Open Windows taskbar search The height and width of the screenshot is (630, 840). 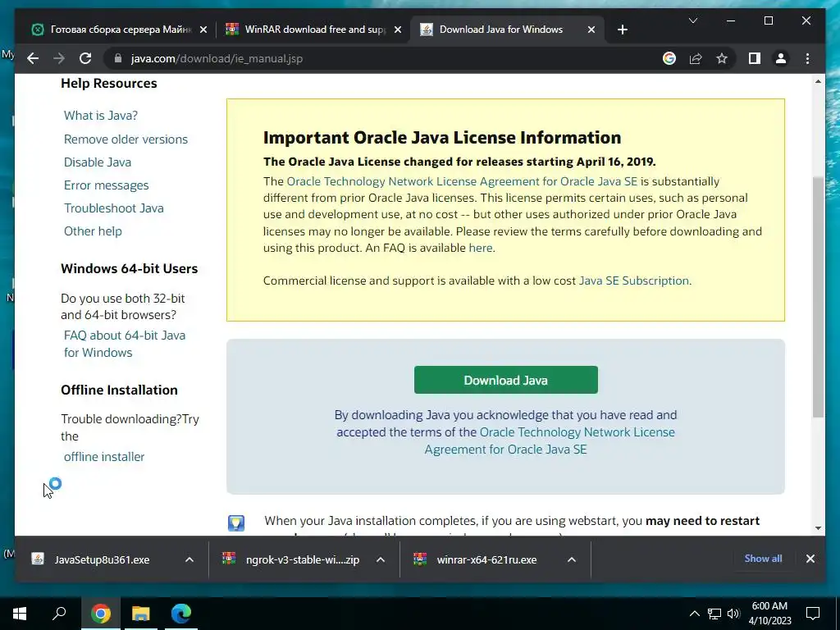59,614
